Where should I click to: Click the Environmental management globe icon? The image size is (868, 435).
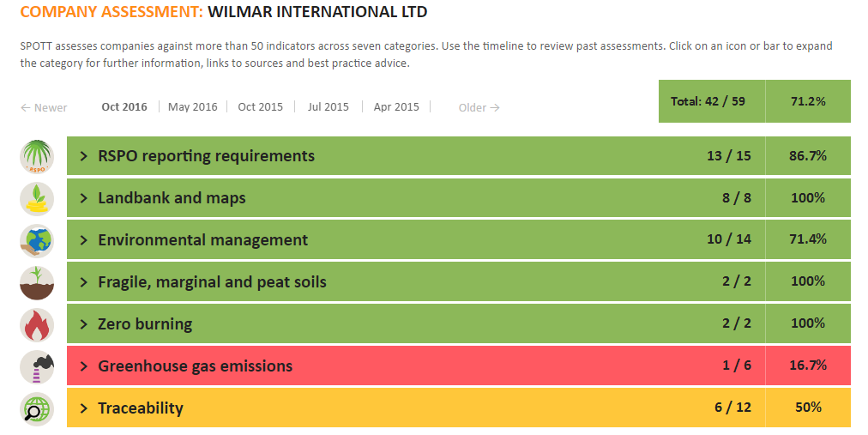click(x=37, y=241)
